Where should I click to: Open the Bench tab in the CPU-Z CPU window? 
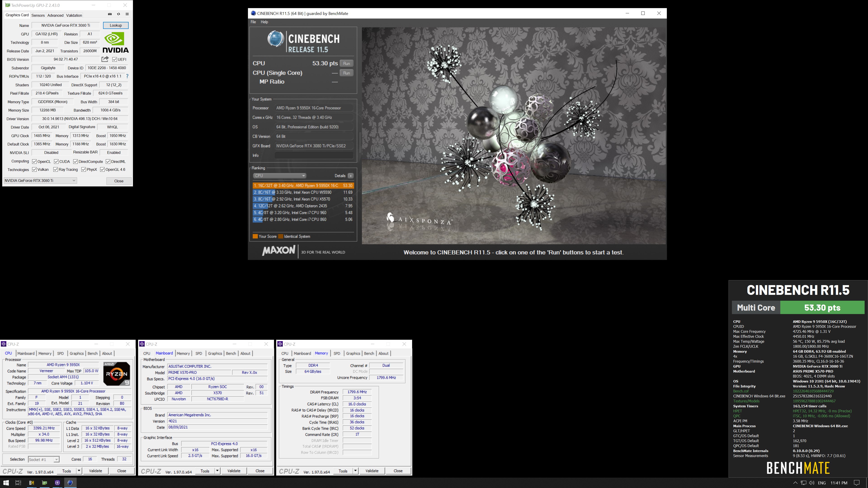(x=92, y=353)
